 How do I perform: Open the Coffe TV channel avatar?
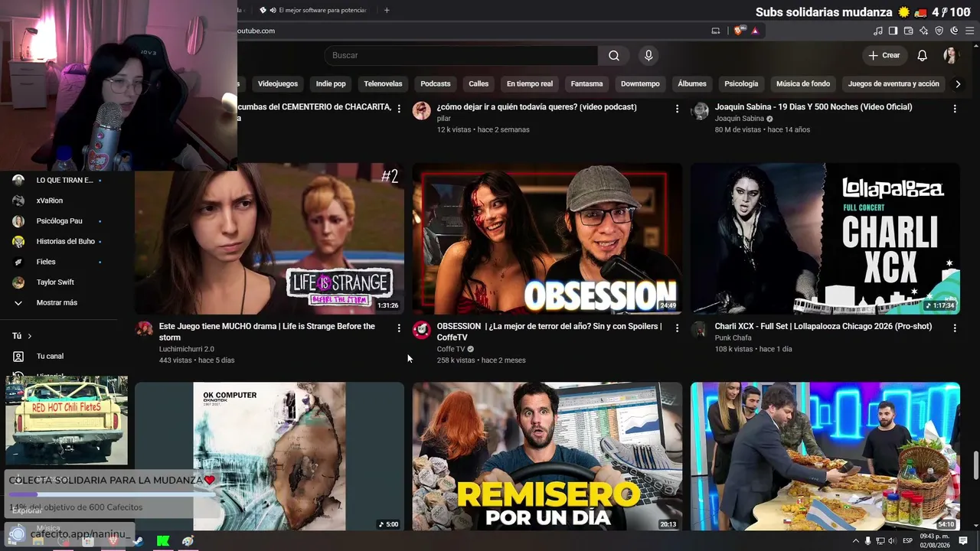(421, 330)
